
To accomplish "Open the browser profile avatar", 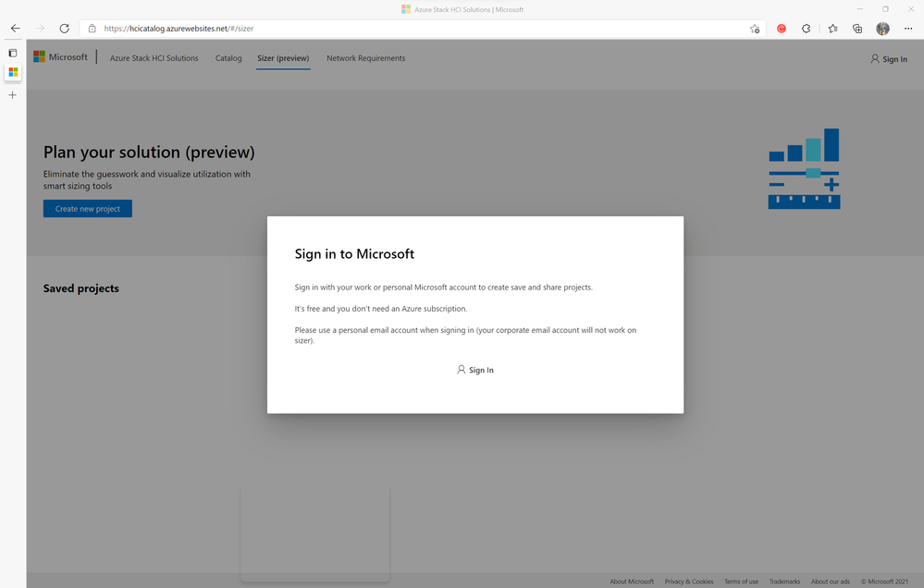I will (x=882, y=29).
